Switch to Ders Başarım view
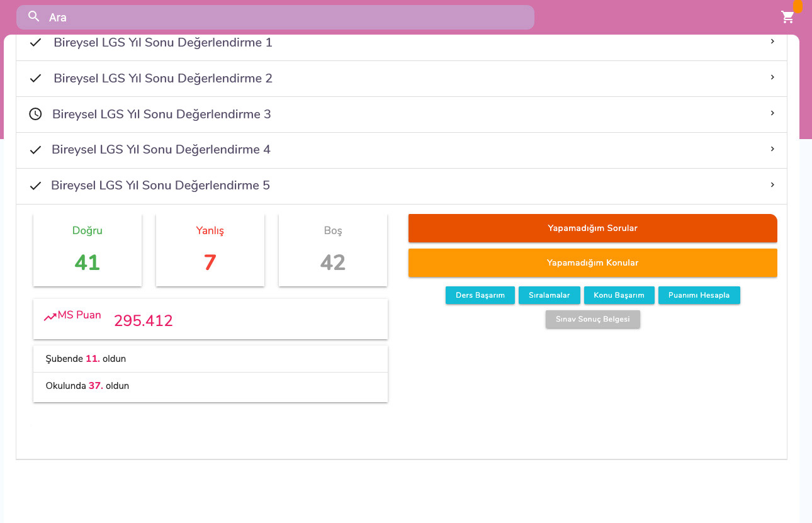Viewport: 812px width, 523px height. coord(480,295)
